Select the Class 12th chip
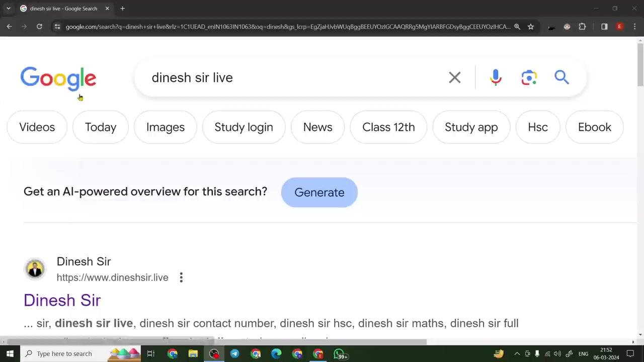The image size is (644, 362). [388, 127]
